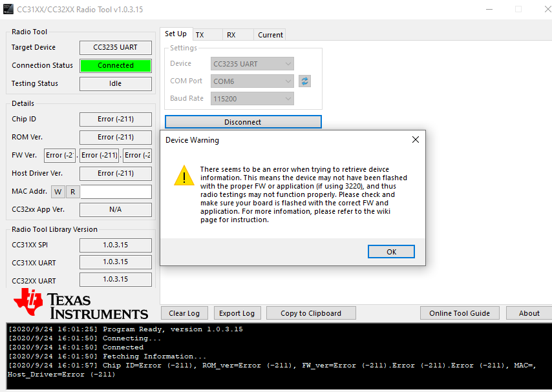Image resolution: width=552 pixels, height=392 pixels.
Task: Click the CC31XX SPI version 1.0.3.15 field
Action: coord(116,245)
